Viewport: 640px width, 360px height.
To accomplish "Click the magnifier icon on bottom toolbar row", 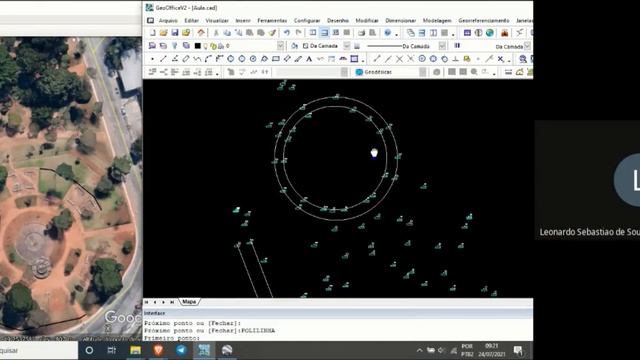I will 474,72.
